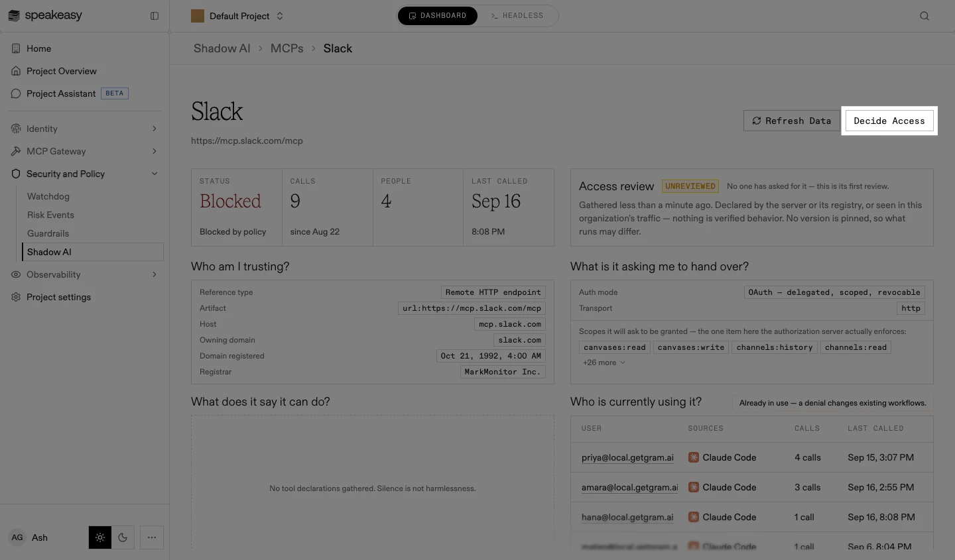Open the Default Project switcher
955x560 pixels.
pyautogui.click(x=237, y=16)
